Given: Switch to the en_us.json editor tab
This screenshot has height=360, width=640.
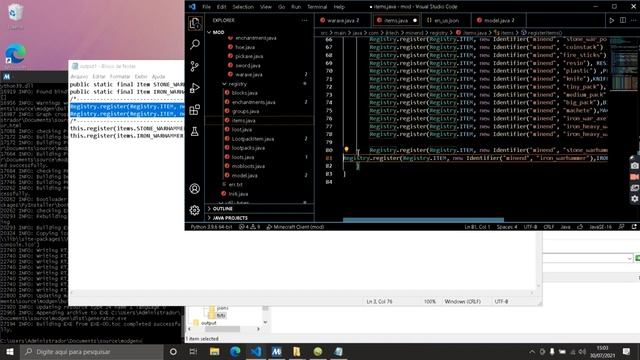Looking at the screenshot, I should pyautogui.click(x=446, y=20).
